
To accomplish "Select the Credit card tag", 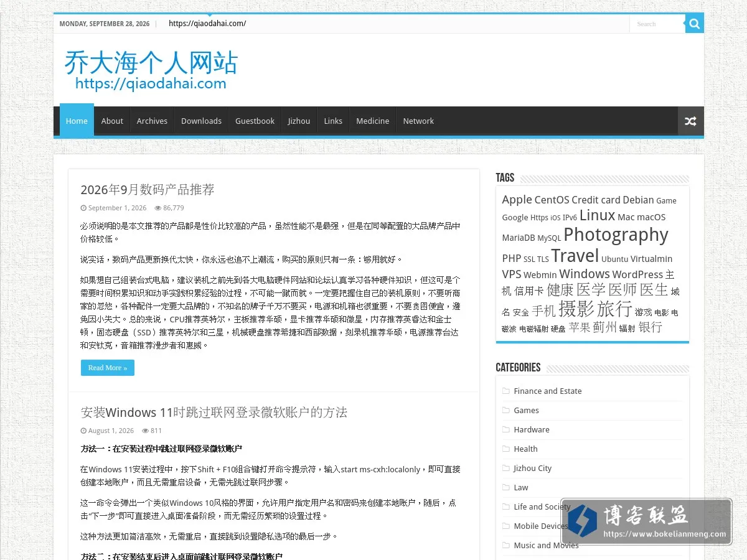I will pyautogui.click(x=596, y=200).
